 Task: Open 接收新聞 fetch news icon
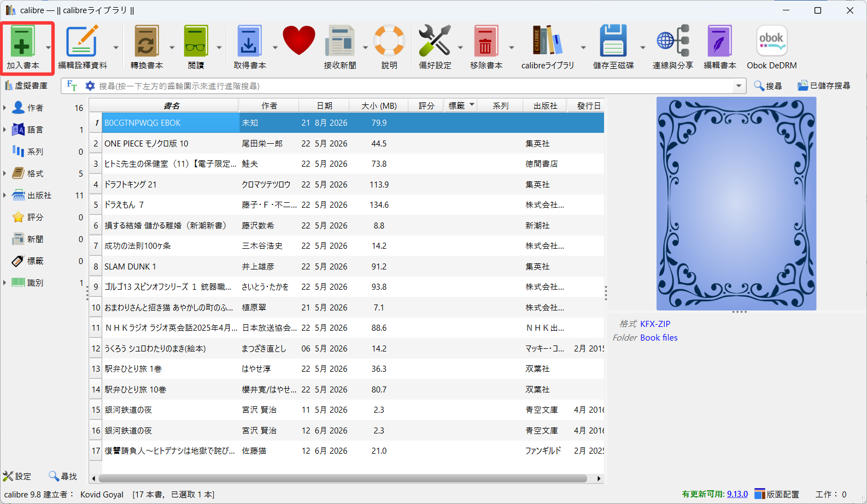pyautogui.click(x=339, y=41)
